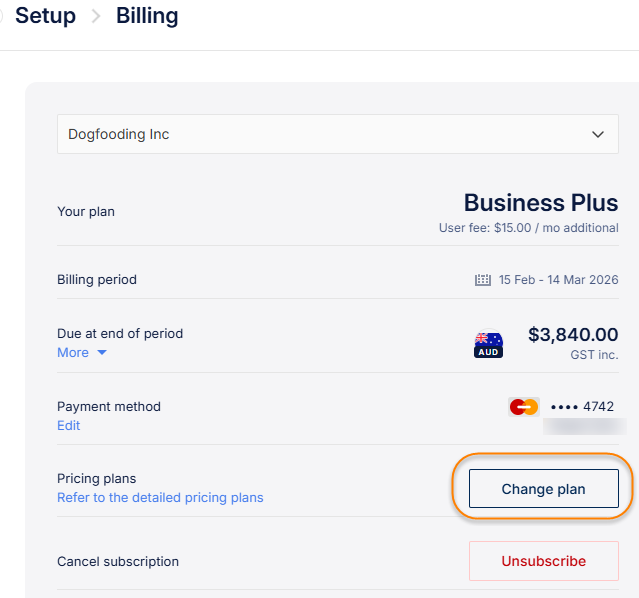This screenshot has width=639, height=598.
Task: Edit the payment method
Action: click(x=68, y=425)
